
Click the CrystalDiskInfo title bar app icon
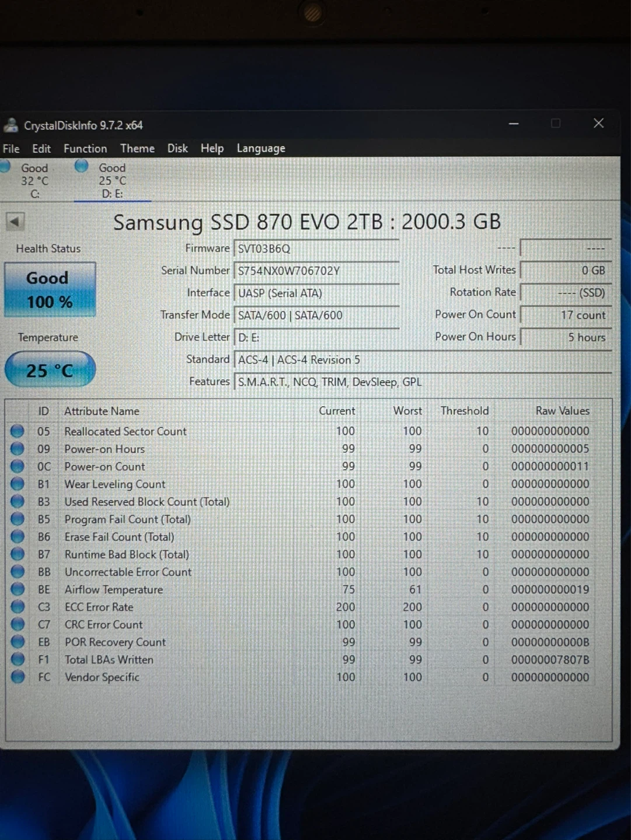(x=11, y=125)
